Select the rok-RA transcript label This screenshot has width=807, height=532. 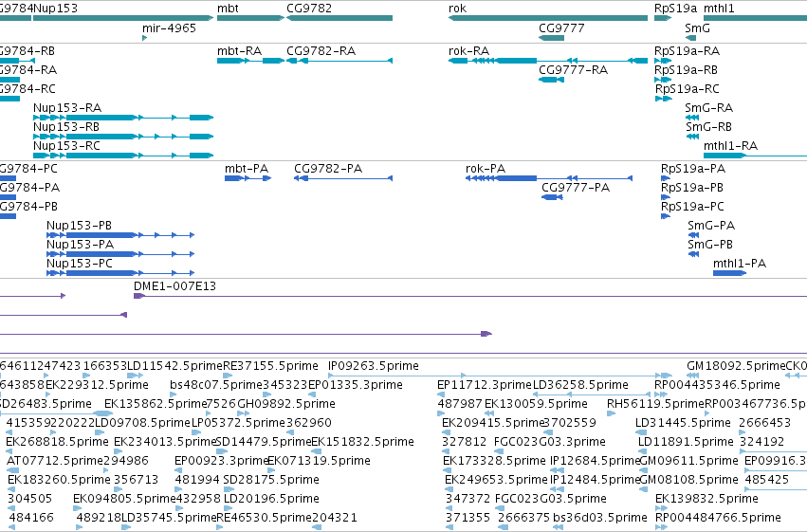(x=468, y=51)
